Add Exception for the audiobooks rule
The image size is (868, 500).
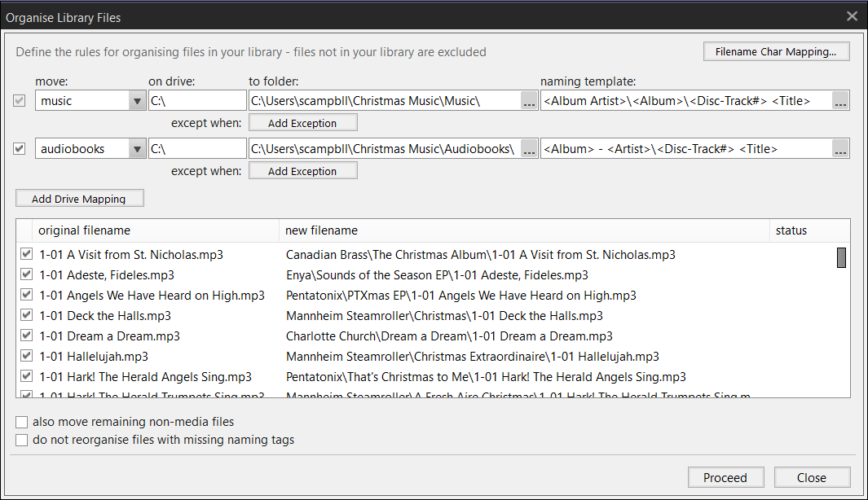(x=302, y=172)
